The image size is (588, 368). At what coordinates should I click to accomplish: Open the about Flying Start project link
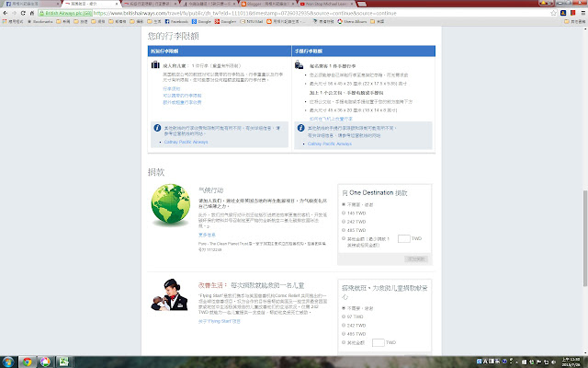[220, 321]
